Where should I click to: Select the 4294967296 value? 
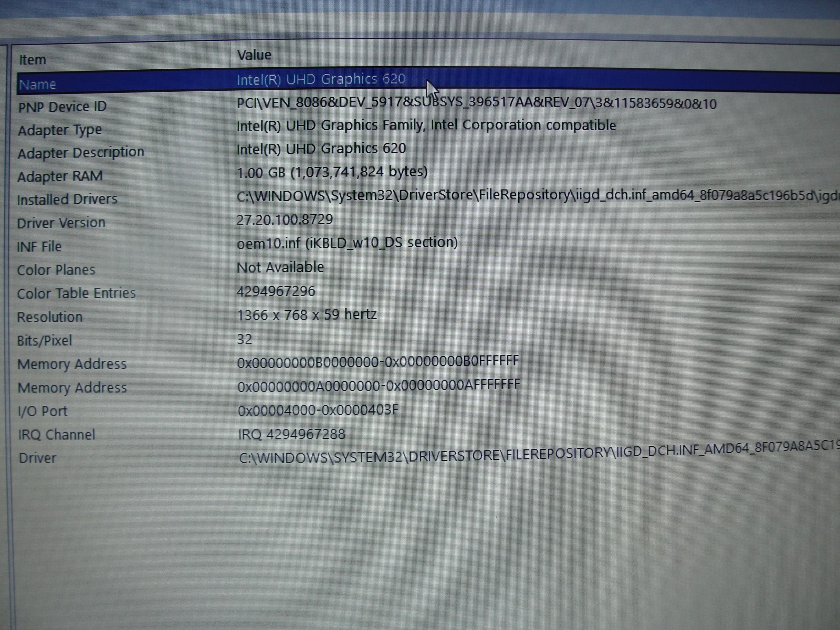(x=276, y=291)
